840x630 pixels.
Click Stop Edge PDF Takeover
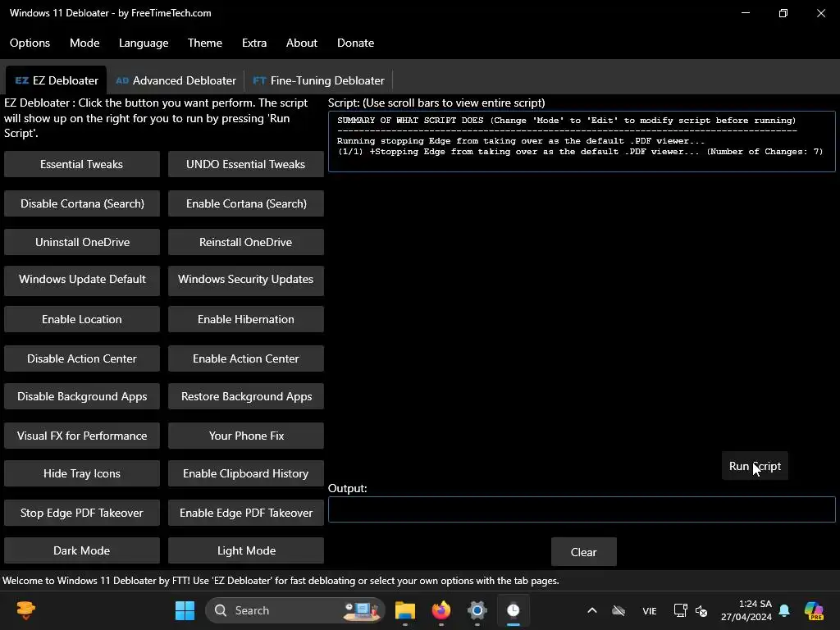coord(81,513)
